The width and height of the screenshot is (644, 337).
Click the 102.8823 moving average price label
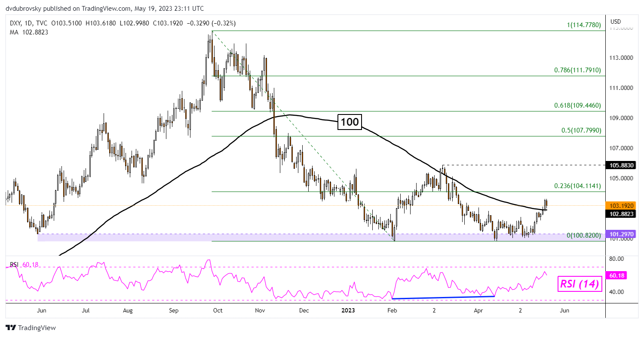[620, 213]
